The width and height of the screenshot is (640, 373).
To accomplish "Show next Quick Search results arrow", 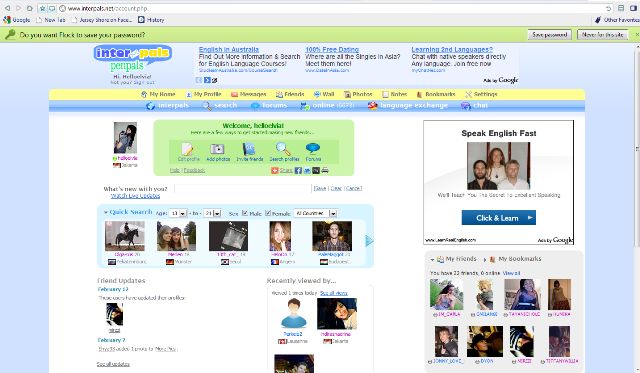I will pyautogui.click(x=369, y=241).
